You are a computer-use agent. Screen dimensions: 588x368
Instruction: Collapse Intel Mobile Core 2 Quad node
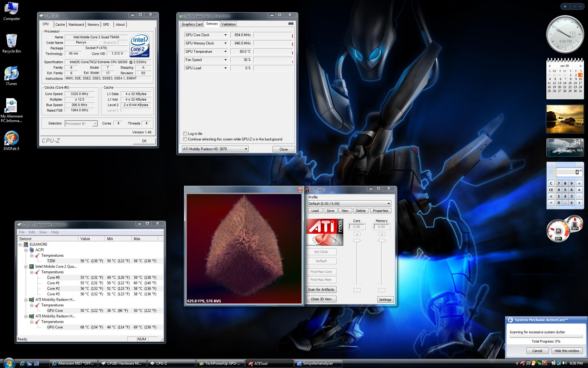(x=26, y=266)
